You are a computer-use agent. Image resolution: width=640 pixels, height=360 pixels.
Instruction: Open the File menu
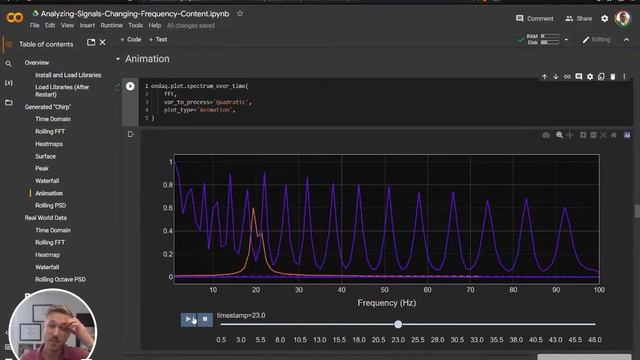pyautogui.click(x=35, y=25)
